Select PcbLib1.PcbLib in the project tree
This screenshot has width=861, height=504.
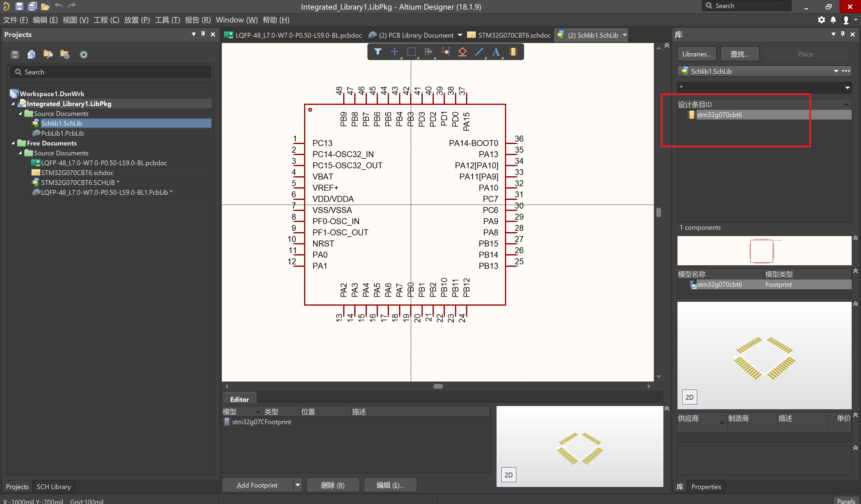(62, 133)
